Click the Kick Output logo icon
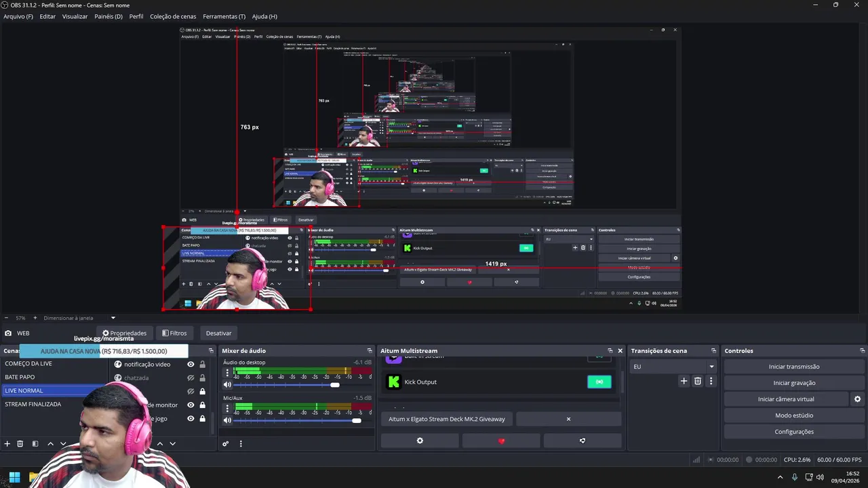This screenshot has width=868, height=488. 394,382
